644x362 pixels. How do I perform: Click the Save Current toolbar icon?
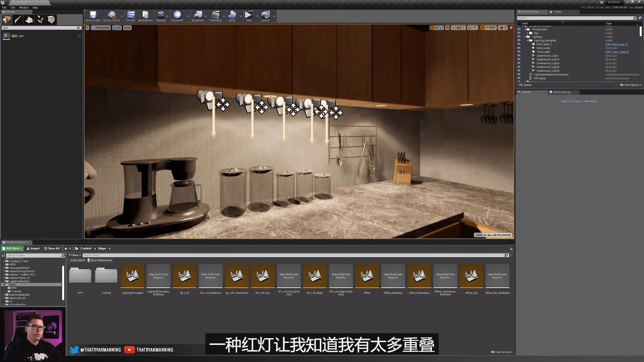[93, 16]
